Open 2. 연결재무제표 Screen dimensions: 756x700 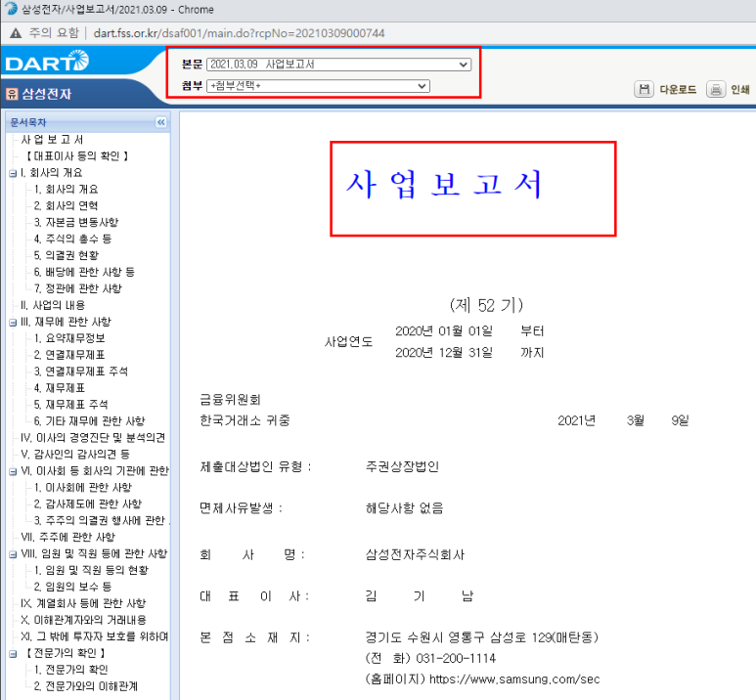[69, 354]
